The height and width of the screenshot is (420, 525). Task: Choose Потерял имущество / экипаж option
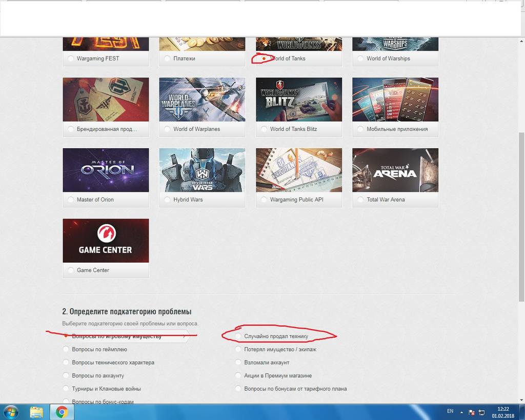point(238,349)
